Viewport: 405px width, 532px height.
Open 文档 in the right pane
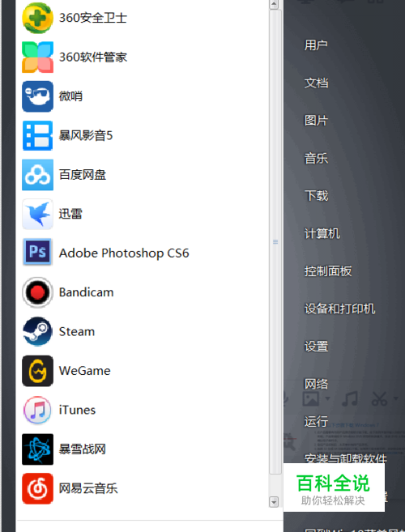click(316, 83)
